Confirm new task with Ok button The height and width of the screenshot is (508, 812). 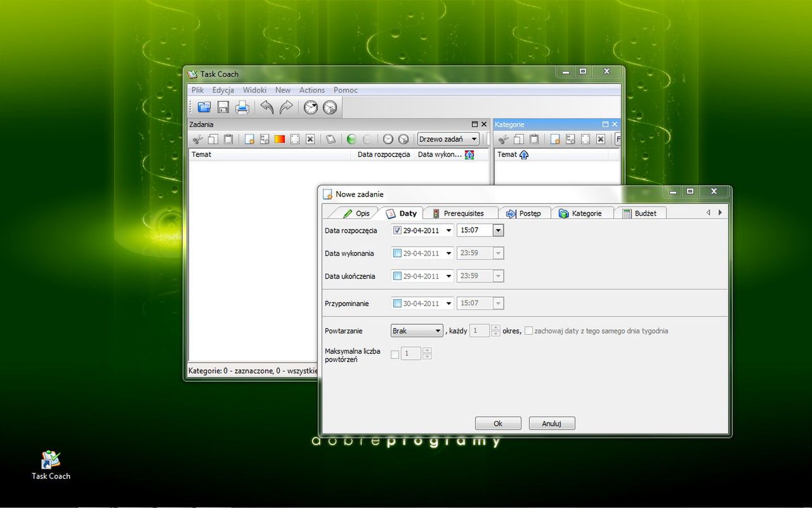[x=498, y=424]
